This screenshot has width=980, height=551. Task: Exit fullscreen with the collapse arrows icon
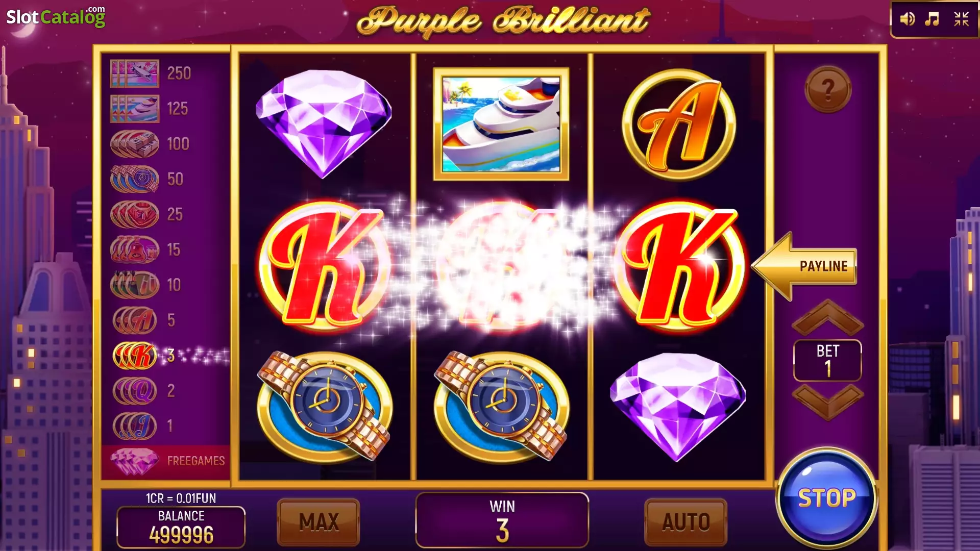click(x=962, y=19)
